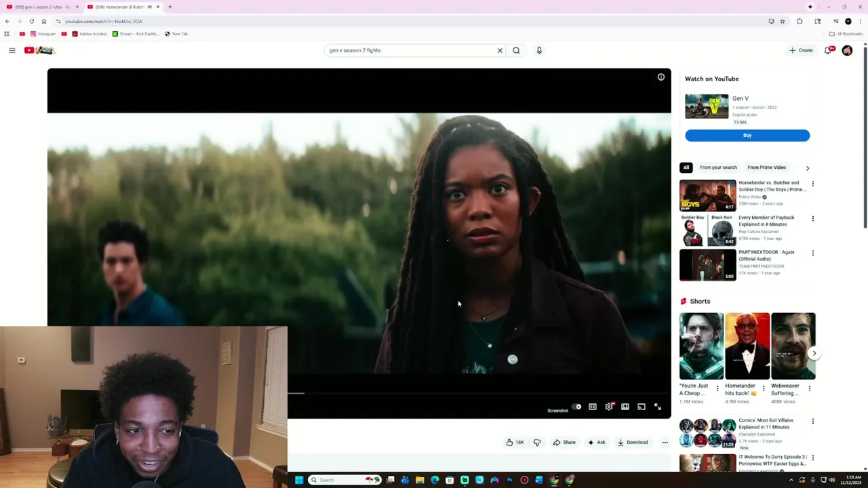868x488 pixels.
Task: Dislike the video
Action: tap(537, 443)
